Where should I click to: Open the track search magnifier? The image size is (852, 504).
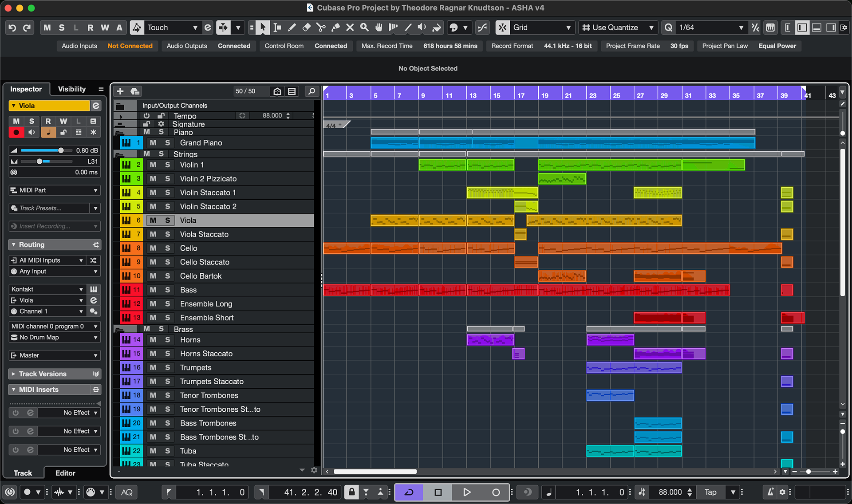click(x=312, y=91)
